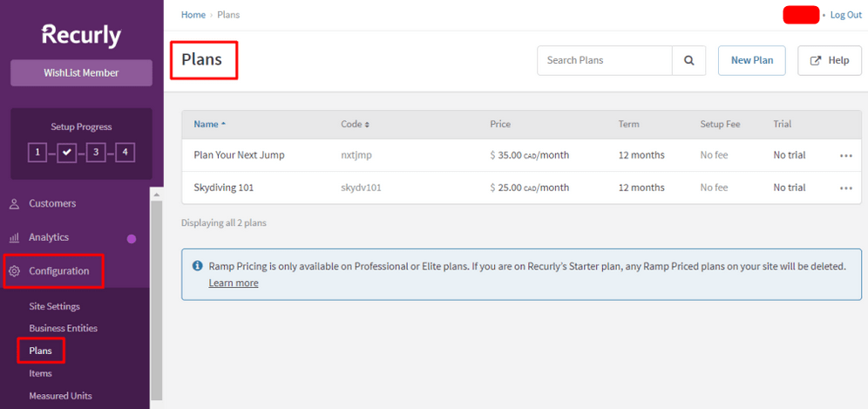
Task: Click the Setup Fee column header
Action: pos(720,124)
